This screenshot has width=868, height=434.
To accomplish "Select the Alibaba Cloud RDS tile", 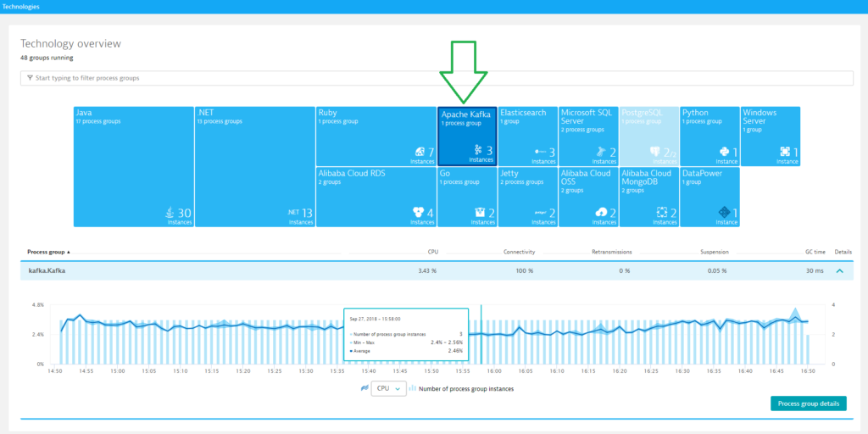I will pyautogui.click(x=376, y=197).
